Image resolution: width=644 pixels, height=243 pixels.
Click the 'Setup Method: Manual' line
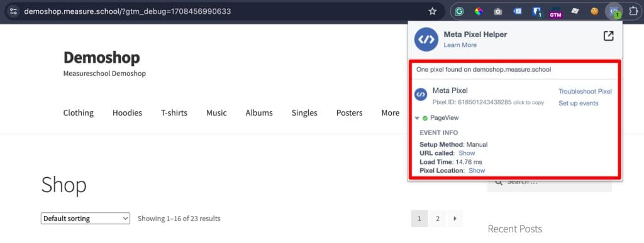pyautogui.click(x=453, y=144)
